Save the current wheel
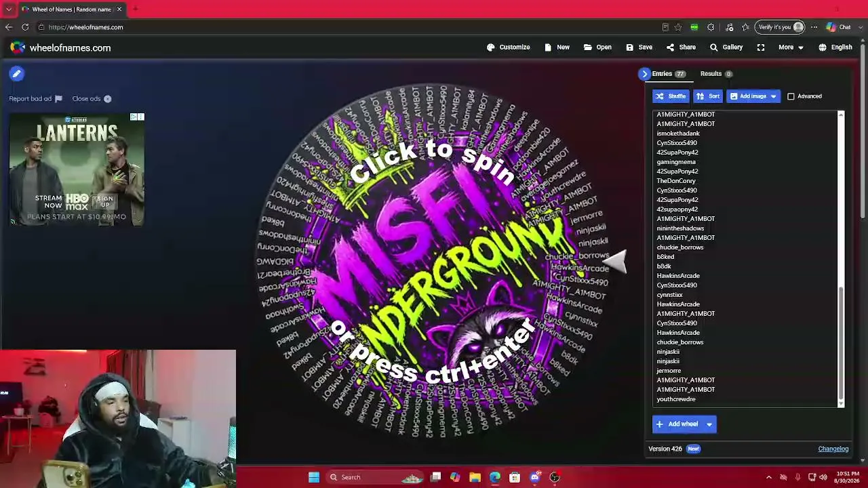Viewport: 868px width, 488px height. (639, 47)
